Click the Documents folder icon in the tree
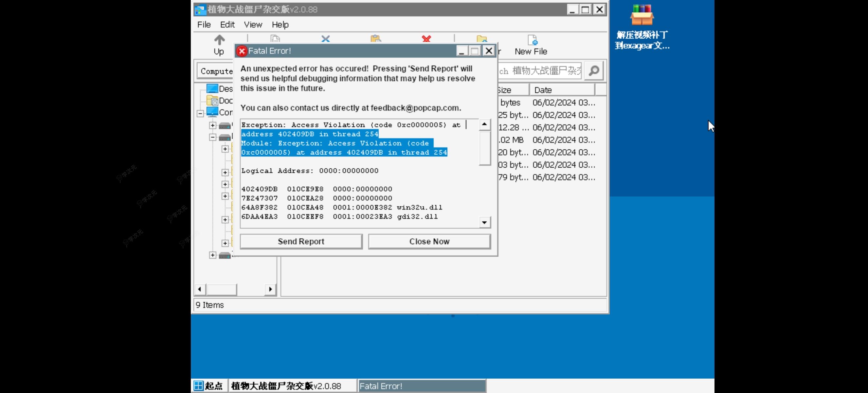 click(212, 101)
